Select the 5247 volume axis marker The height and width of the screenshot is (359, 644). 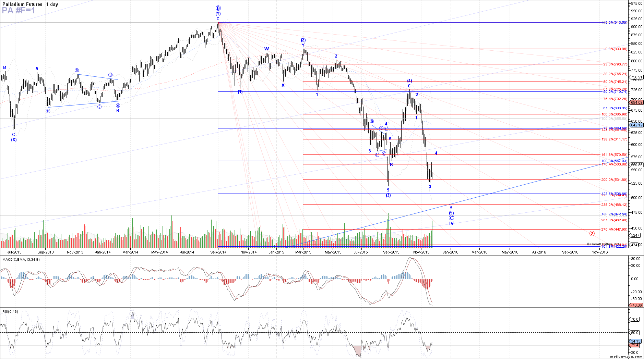(635, 235)
